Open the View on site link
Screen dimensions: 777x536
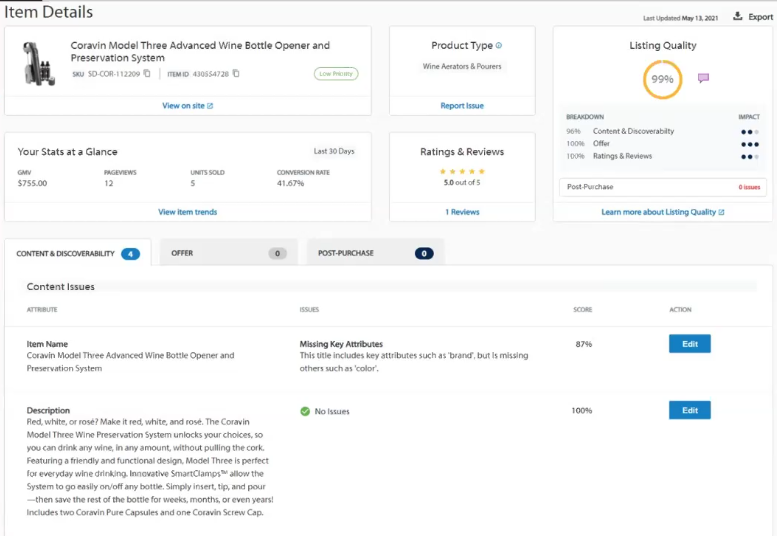point(187,105)
